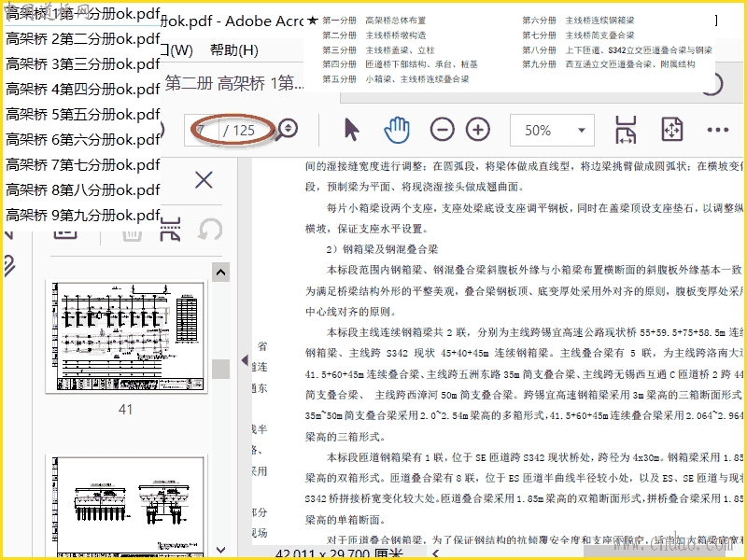Open file 高架桥 7第七分册ok.pdf
Viewport: 747px width, 560px height.
click(x=82, y=165)
